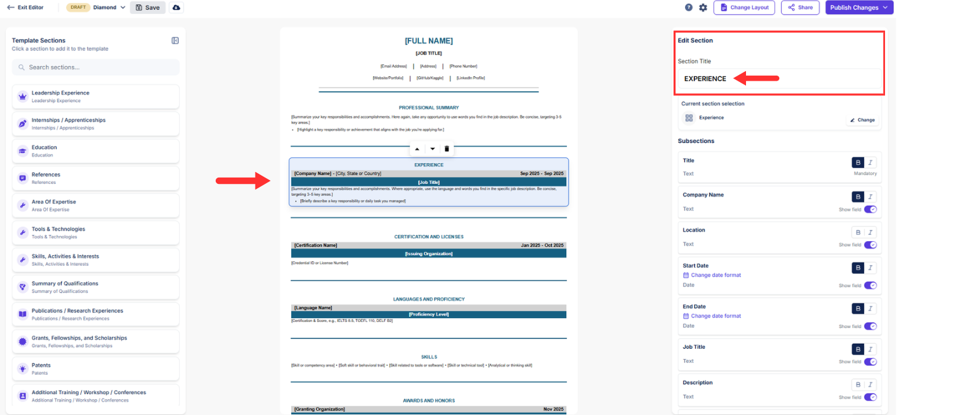The height and width of the screenshot is (415, 980).
Task: Open the settings gear icon
Action: (703, 8)
